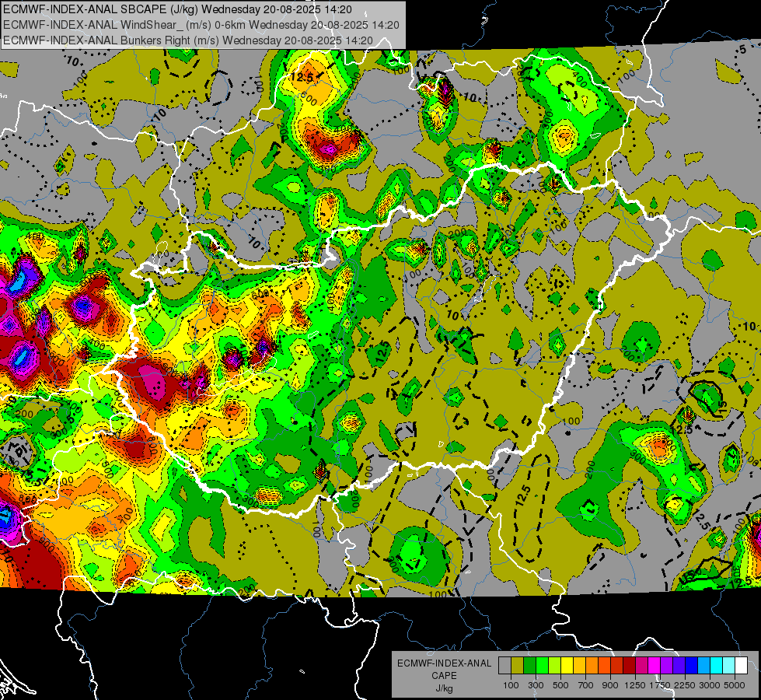761x700 pixels.
Task: Click the 900 legend scale label
Action: pos(610,685)
